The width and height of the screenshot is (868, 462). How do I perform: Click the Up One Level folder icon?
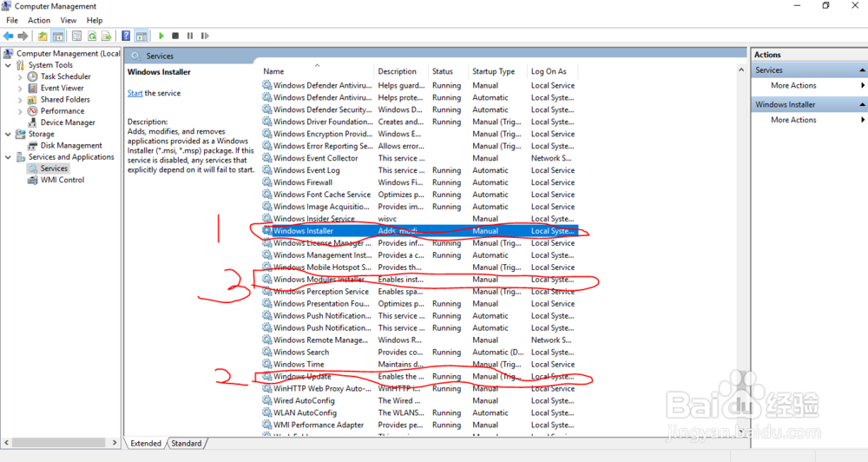[x=43, y=36]
